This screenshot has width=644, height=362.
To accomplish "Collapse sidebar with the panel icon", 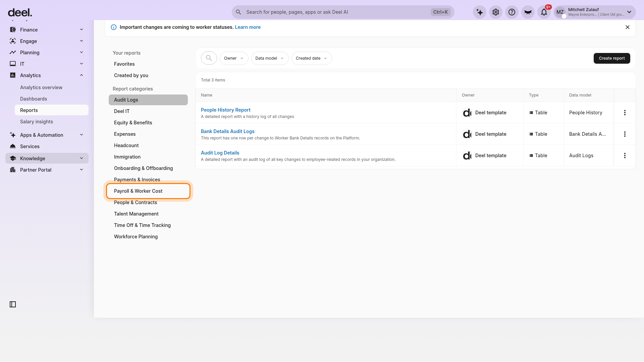I will tap(13, 304).
